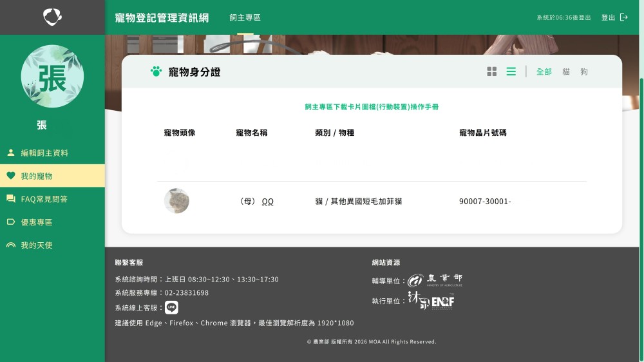Open the pet name QQ link
Image resolution: width=644 pixels, height=362 pixels.
[x=267, y=202]
